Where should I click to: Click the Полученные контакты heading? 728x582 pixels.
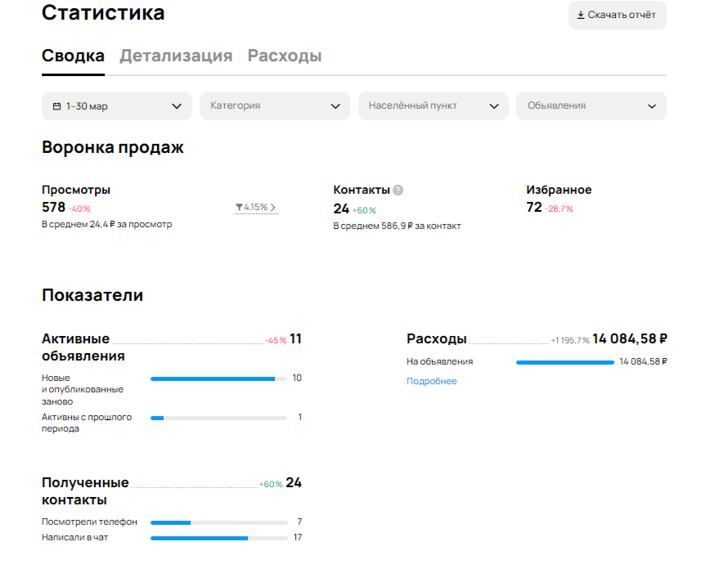coord(85,491)
